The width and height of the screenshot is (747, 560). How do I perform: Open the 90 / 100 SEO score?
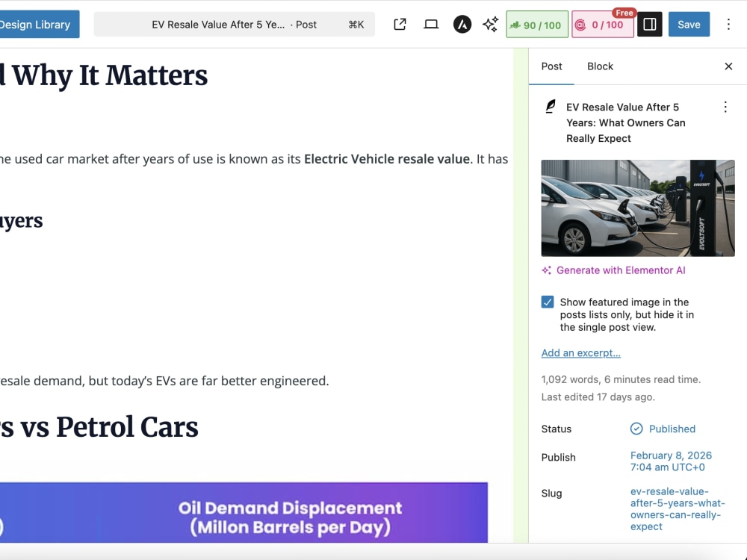coord(537,25)
